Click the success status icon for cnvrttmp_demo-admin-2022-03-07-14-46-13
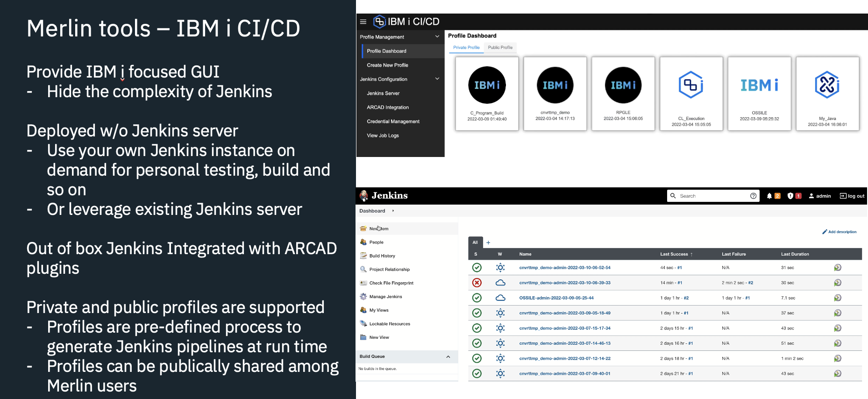Screen dimensions: 868x399 pos(477,343)
